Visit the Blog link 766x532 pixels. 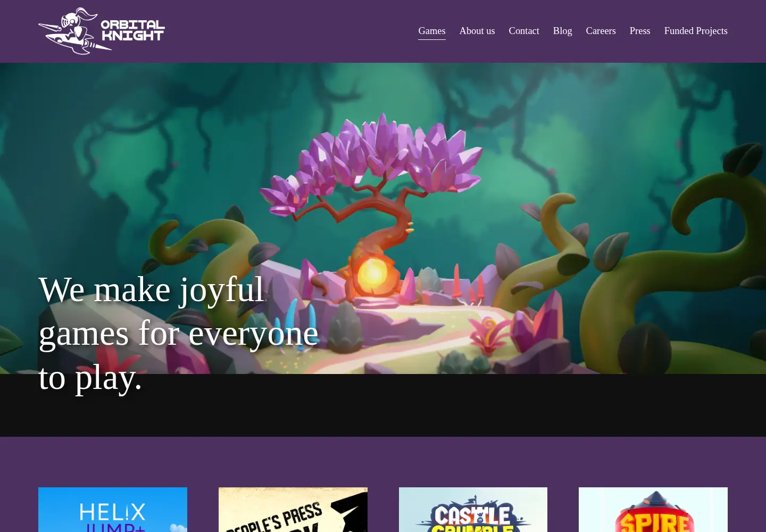[563, 31]
